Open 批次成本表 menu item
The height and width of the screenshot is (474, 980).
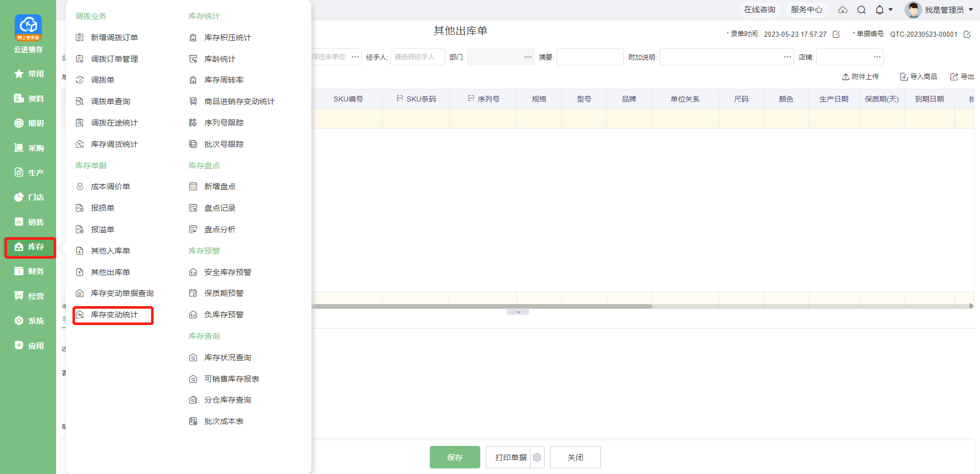coord(216,421)
